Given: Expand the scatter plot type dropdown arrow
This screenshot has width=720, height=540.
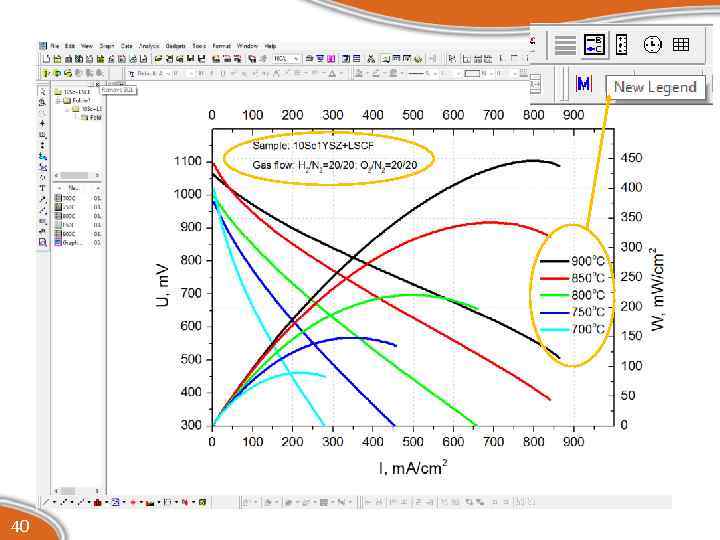Looking at the screenshot, I should (72, 502).
